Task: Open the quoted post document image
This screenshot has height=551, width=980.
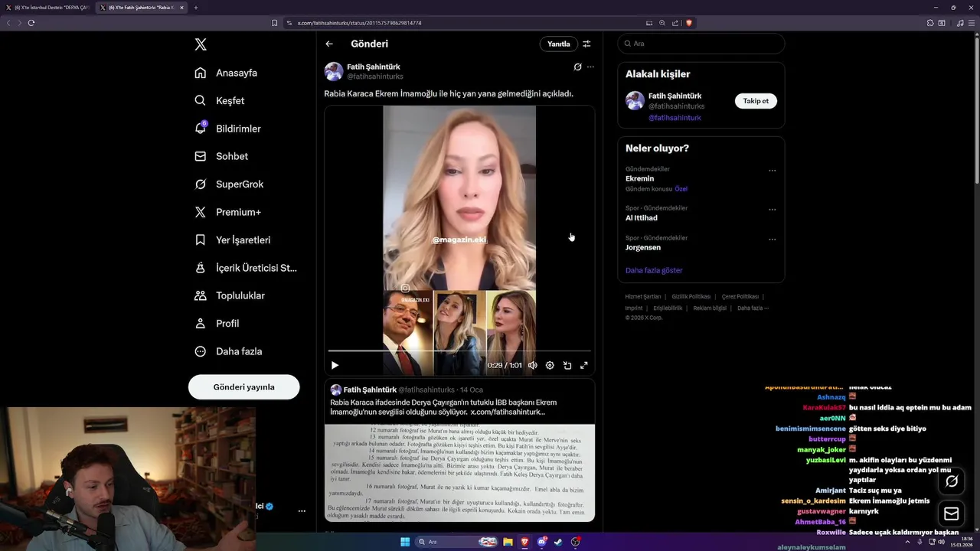Action: click(459, 473)
